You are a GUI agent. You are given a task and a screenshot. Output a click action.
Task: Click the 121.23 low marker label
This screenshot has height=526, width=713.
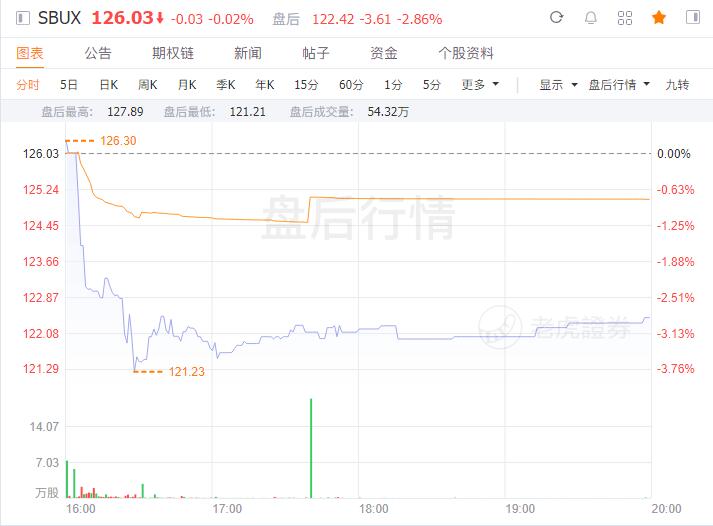point(186,371)
